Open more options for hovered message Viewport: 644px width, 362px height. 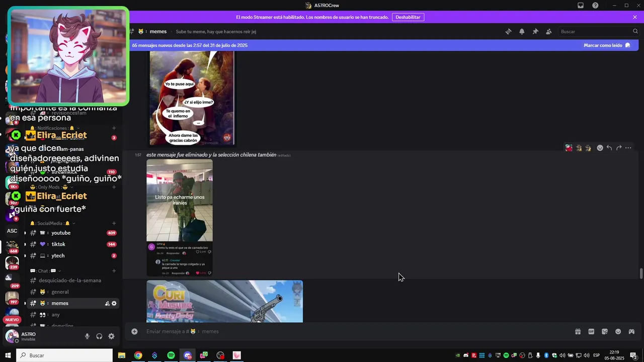628,148
